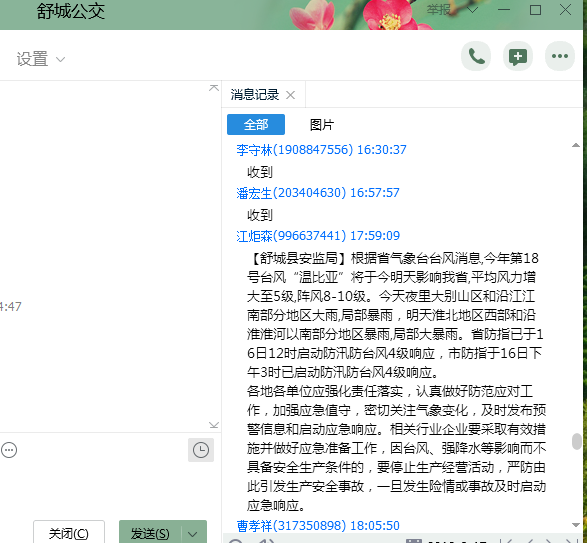The height and width of the screenshot is (543, 587).
Task: Click sender name 江炬森(996637441)
Action: tap(291, 236)
